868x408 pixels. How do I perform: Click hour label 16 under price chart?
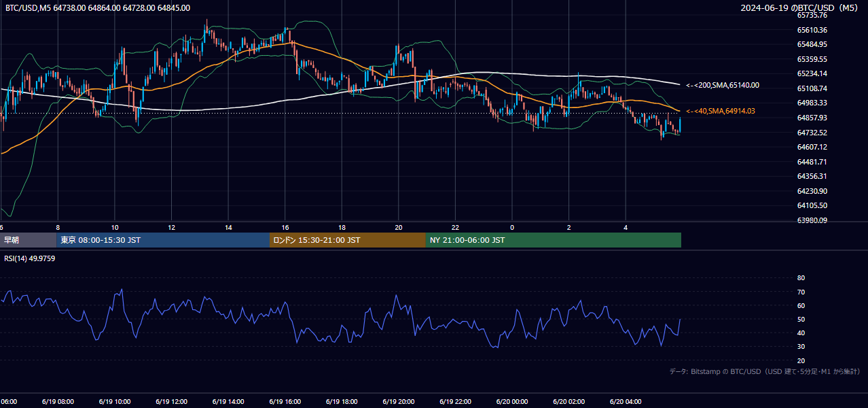(x=285, y=227)
